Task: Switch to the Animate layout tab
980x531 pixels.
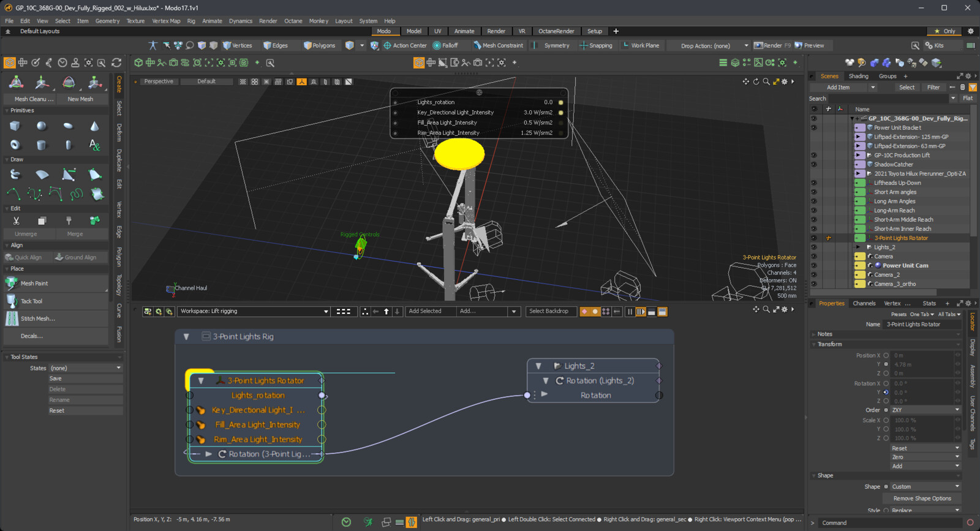Action: tap(464, 31)
